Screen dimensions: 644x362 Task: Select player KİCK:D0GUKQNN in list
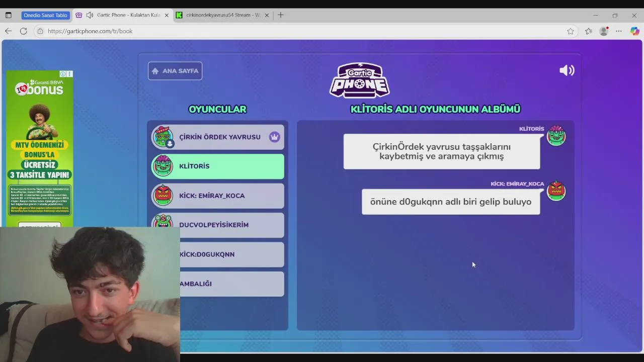(x=232, y=254)
